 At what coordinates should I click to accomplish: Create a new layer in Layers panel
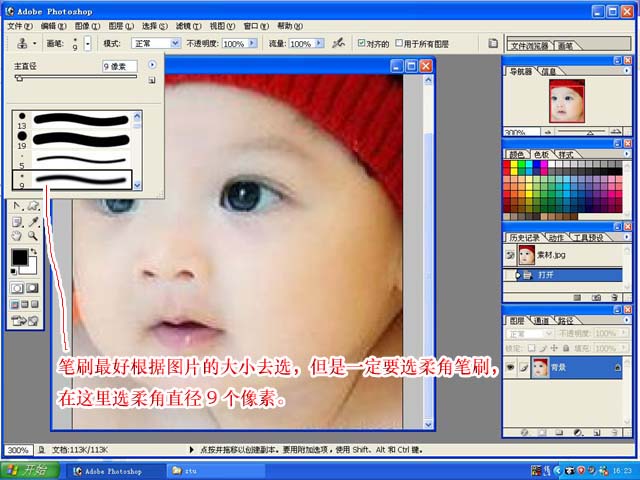pyautogui.click(x=596, y=432)
